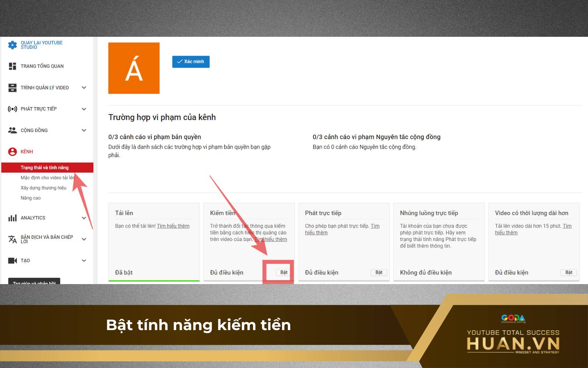Open Tìm hiểu thêm link in Tải lên card

tap(173, 226)
